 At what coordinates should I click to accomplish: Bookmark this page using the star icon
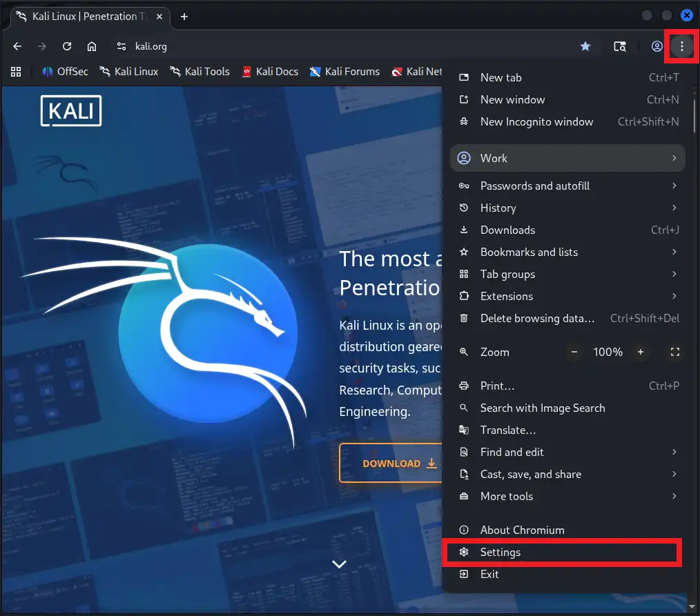[x=585, y=46]
